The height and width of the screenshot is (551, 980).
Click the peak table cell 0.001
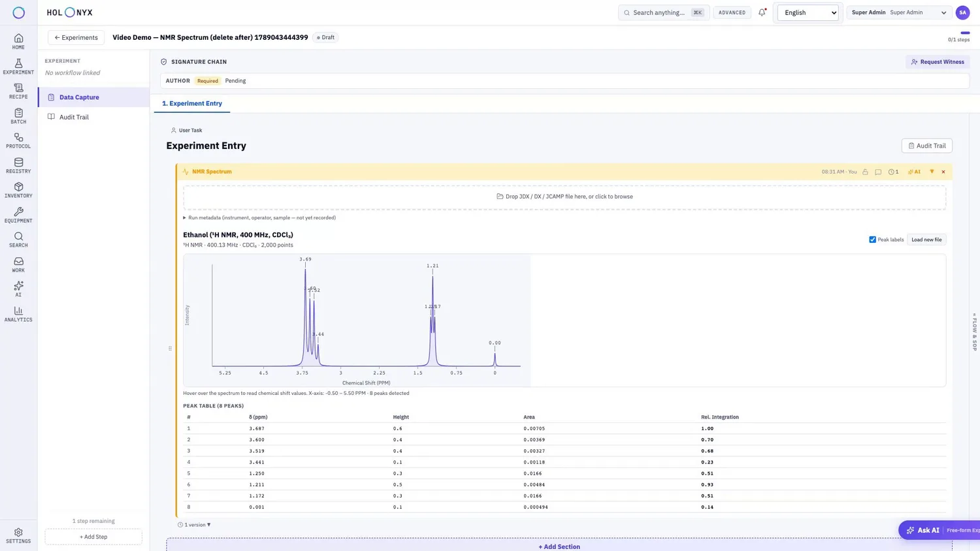pyautogui.click(x=257, y=507)
